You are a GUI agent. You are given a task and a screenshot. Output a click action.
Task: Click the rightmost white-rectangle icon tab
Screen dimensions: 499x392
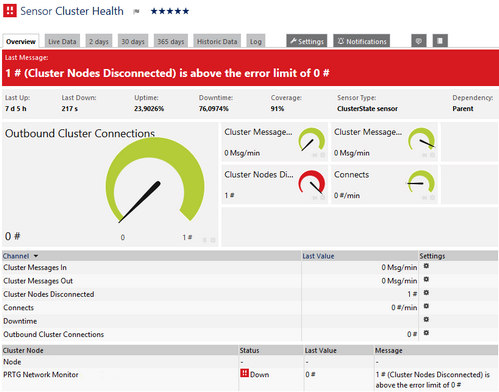click(x=440, y=41)
